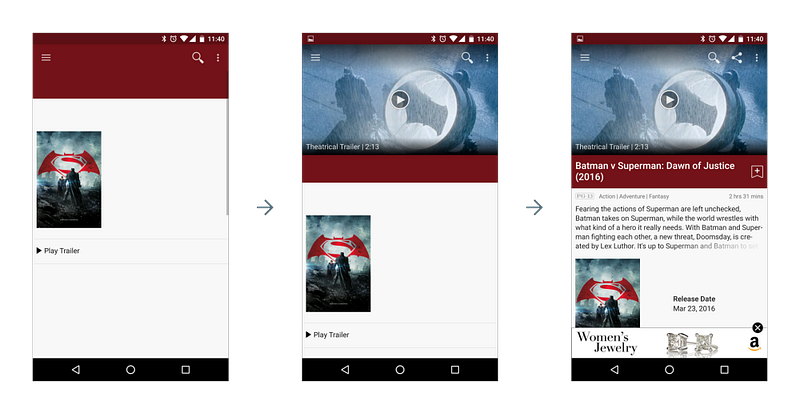800x414 pixels.
Task: Tap Theatrical Trailer label on second phone
Action: [342, 147]
